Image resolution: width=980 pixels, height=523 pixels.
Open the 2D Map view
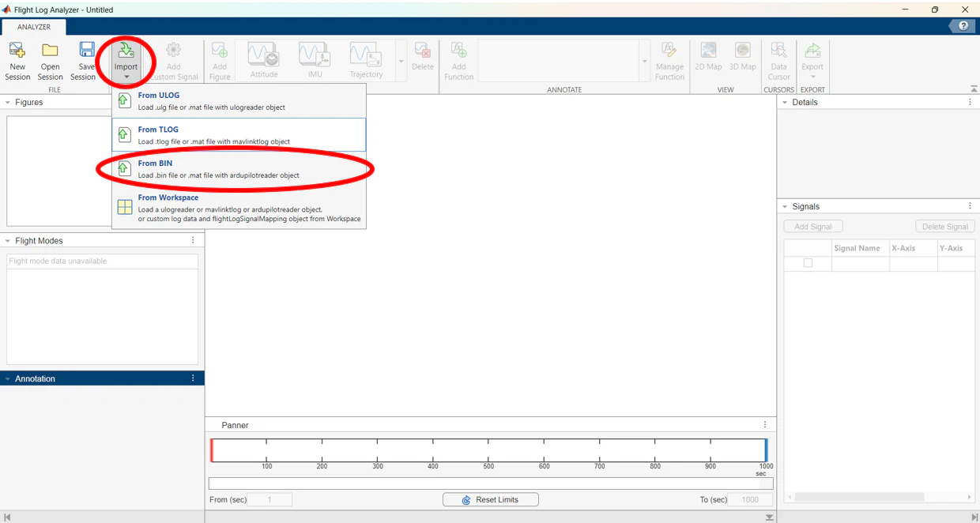pyautogui.click(x=708, y=51)
